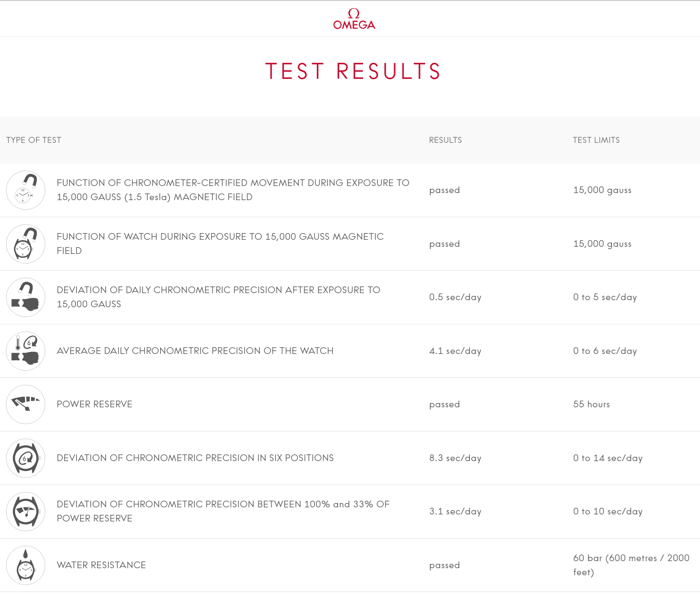Click the 0 to 14 sec/day limit

click(607, 458)
